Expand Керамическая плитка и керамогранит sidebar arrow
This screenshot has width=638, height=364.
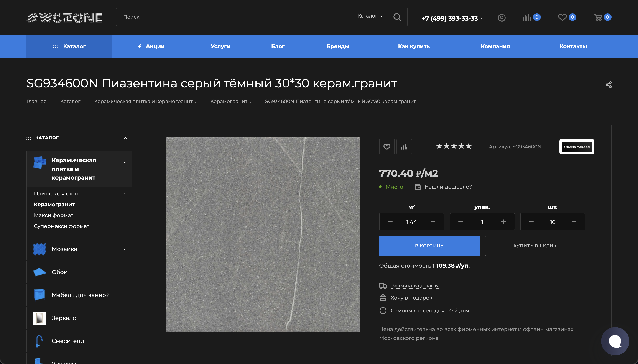(x=125, y=163)
